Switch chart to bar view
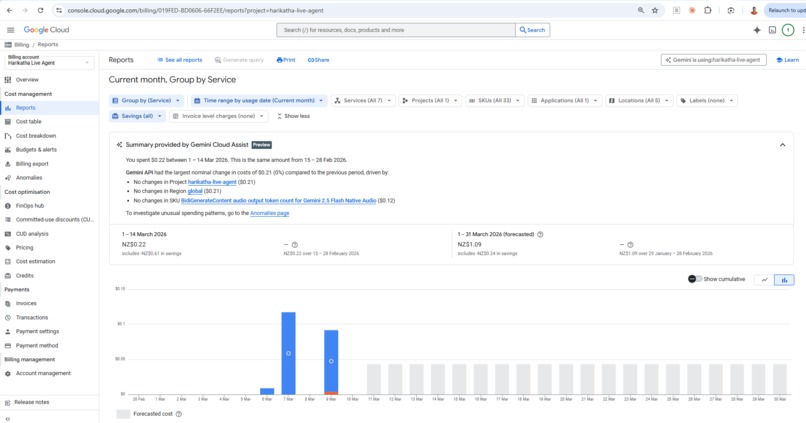The width and height of the screenshot is (806, 423). (x=784, y=280)
